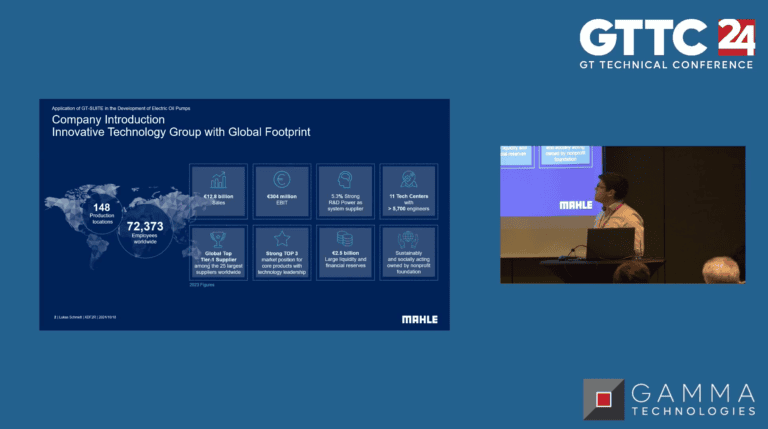Viewport: 768px width, 429px height.
Task: Click the 148 Production locations circle
Action: coord(102,213)
